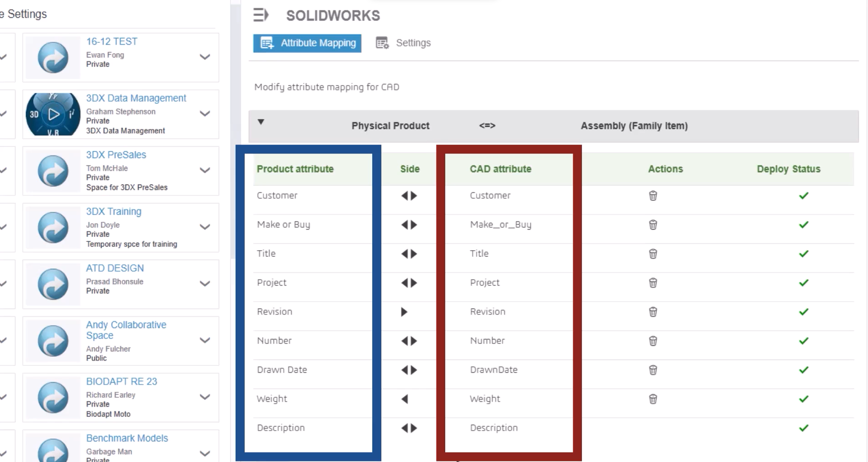Click the Project deploy status checkmark
This screenshot has height=462, width=868.
click(804, 283)
